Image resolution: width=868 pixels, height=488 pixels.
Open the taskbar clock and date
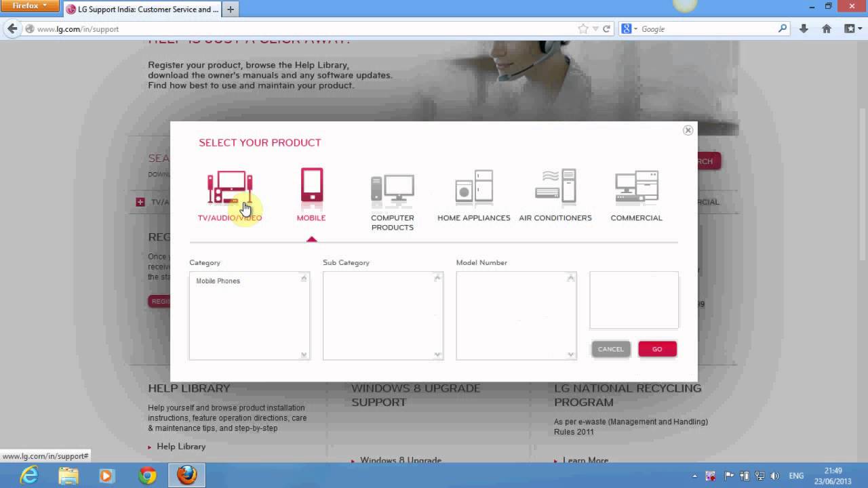click(833, 476)
